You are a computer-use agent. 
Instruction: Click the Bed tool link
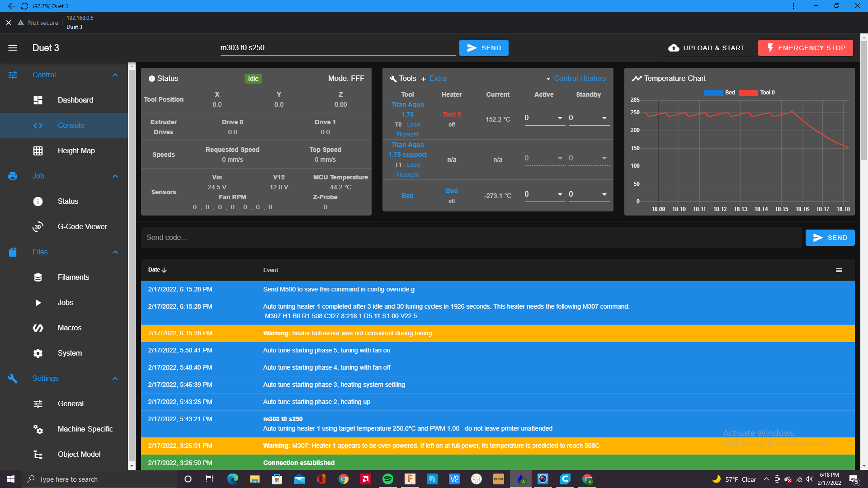coord(407,196)
